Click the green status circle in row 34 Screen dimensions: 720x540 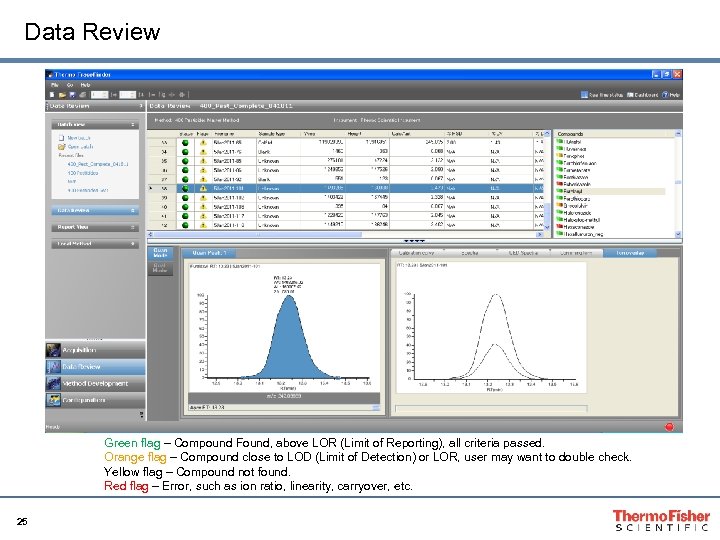point(186,152)
